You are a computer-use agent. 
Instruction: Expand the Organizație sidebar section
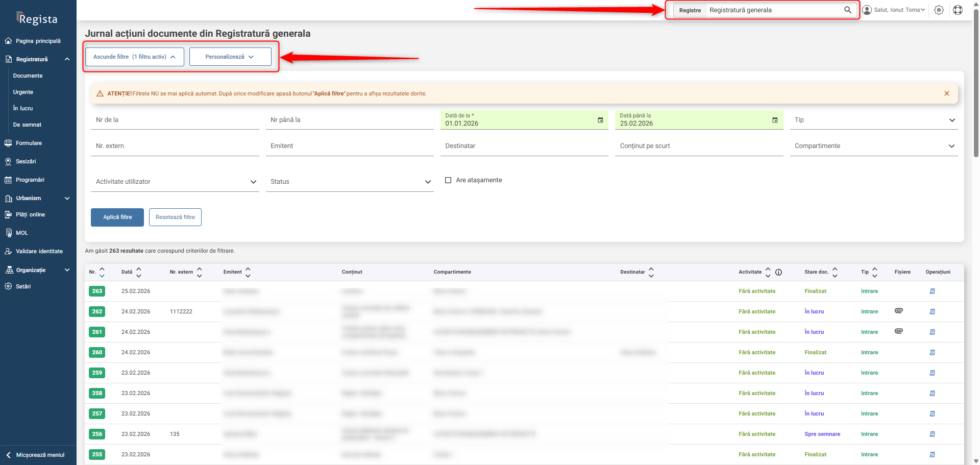coord(67,270)
